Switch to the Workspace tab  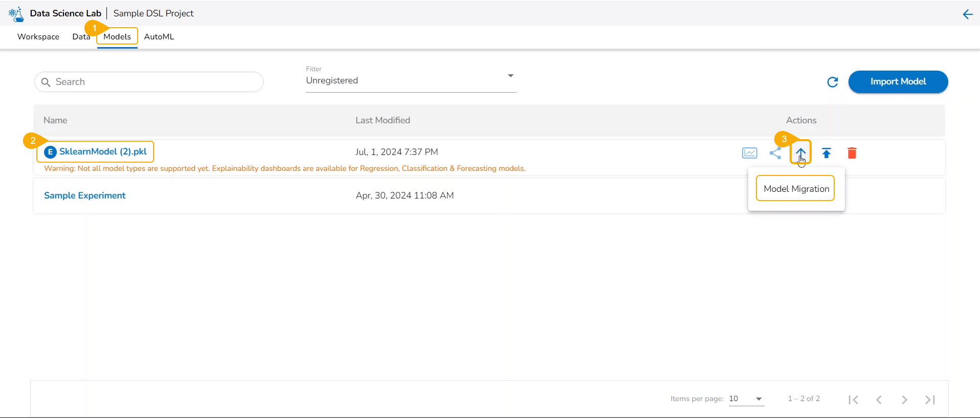38,37
